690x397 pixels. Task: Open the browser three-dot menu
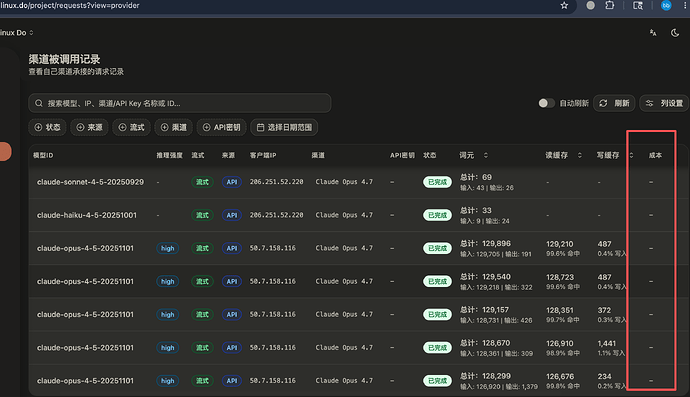(686, 5)
